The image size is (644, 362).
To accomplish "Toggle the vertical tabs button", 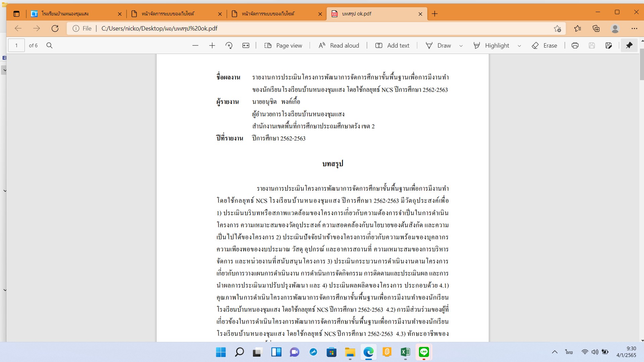I will point(16,14).
